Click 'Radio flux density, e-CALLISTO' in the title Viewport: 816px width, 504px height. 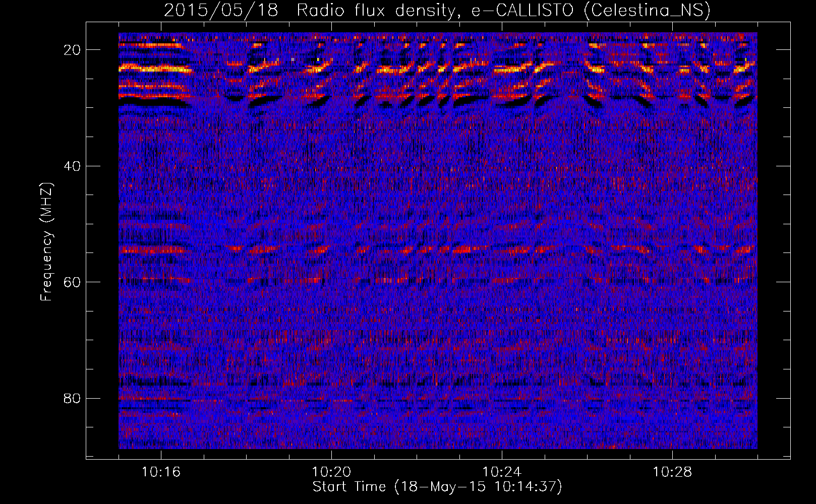tap(435, 10)
